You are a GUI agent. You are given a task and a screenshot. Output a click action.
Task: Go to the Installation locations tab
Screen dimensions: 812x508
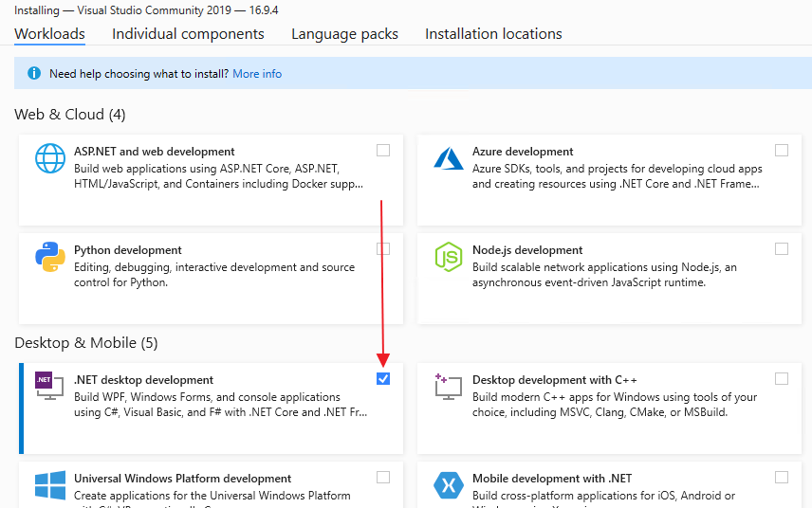point(493,34)
